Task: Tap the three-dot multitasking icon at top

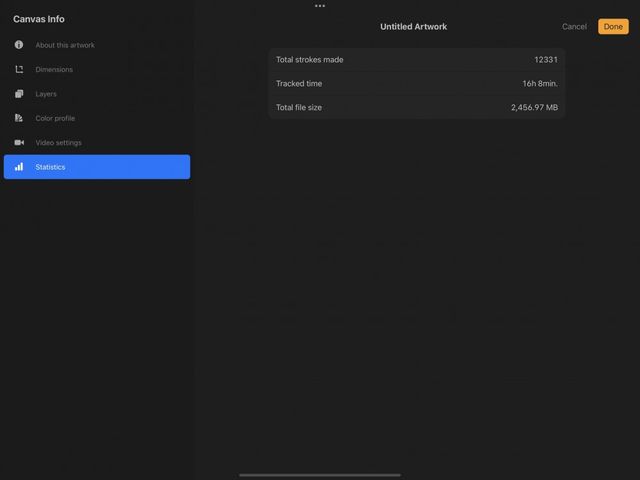Action: (320, 6)
